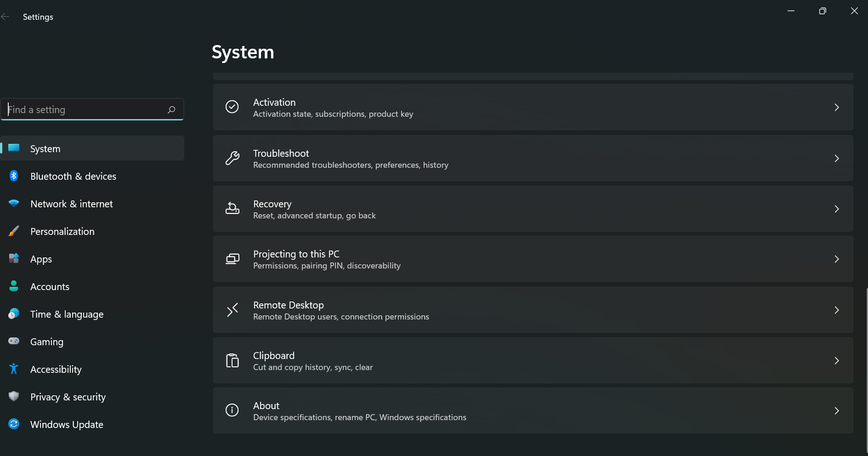
Task: Open the Projecting to this PC title
Action: tap(296, 254)
